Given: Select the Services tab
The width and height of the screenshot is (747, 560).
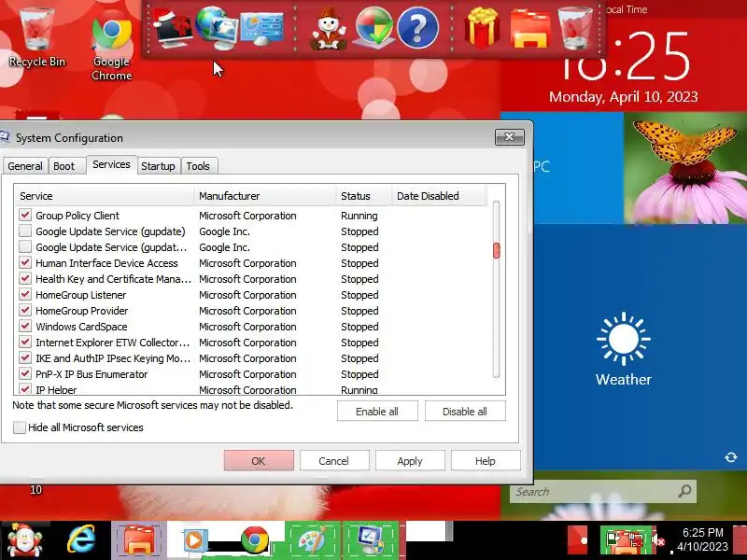Looking at the screenshot, I should [x=111, y=164].
